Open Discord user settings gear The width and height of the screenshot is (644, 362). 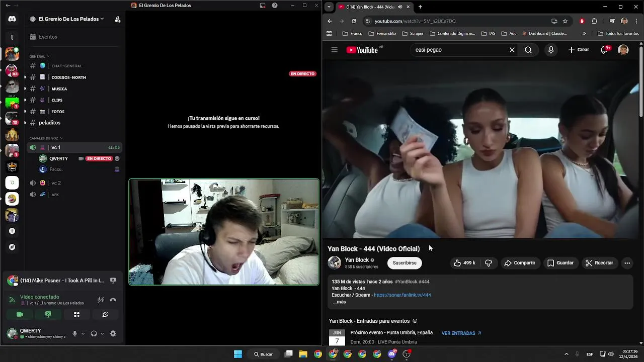(x=113, y=333)
